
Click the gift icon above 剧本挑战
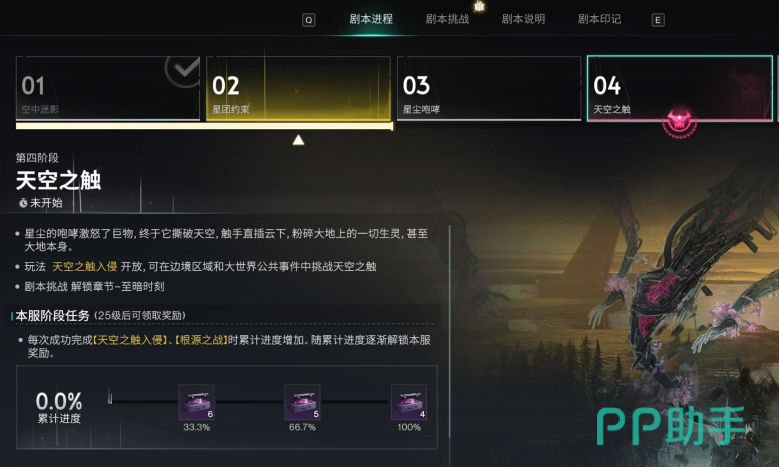tap(479, 6)
